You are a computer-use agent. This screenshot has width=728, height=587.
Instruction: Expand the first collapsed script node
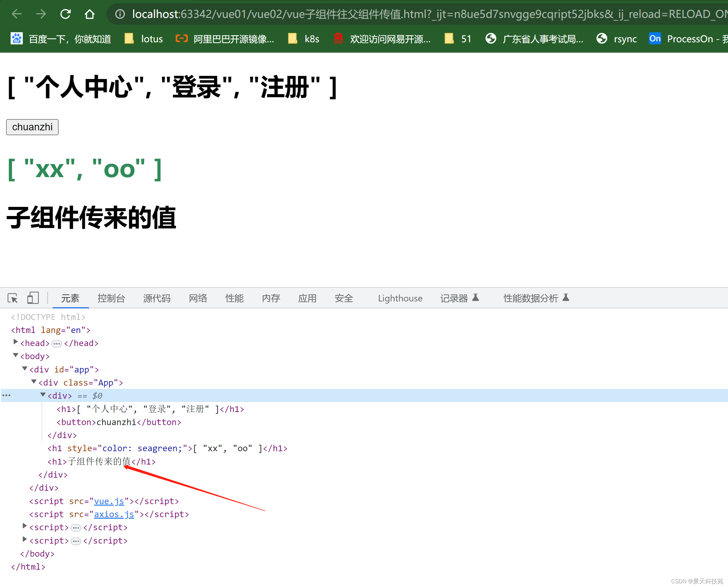coord(25,526)
